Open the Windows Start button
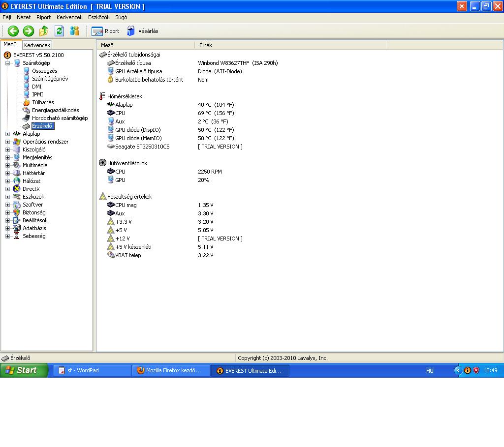 (24, 370)
